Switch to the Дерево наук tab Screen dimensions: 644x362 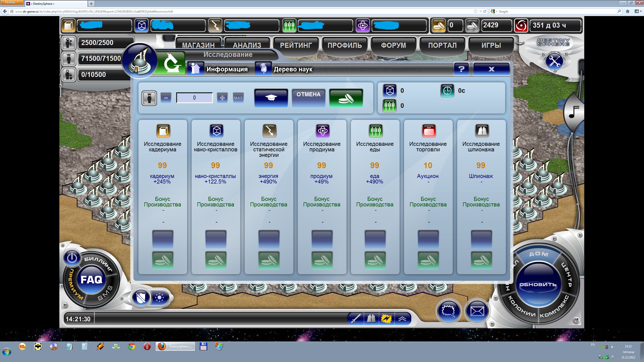click(x=293, y=69)
